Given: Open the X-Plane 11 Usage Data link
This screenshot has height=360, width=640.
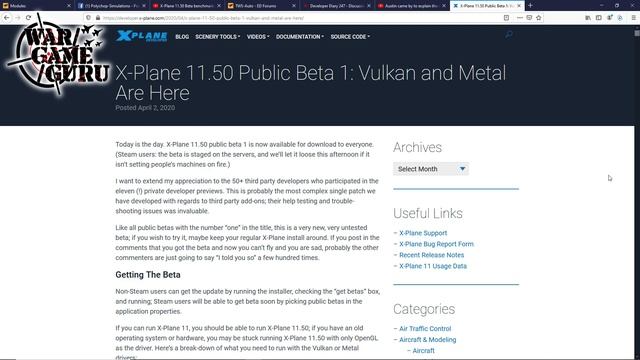Looking at the screenshot, I should pyautogui.click(x=433, y=266).
